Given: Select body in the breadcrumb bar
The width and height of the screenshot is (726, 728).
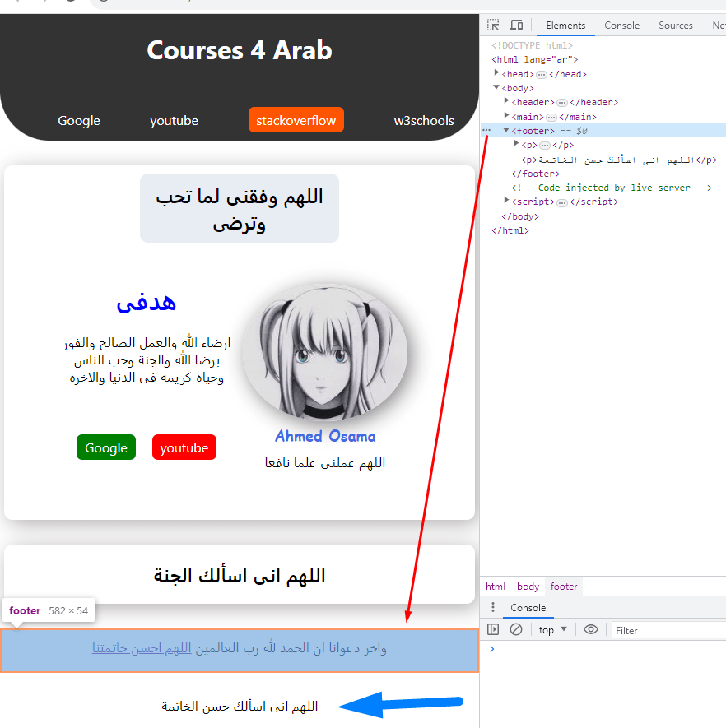Looking at the screenshot, I should (528, 587).
